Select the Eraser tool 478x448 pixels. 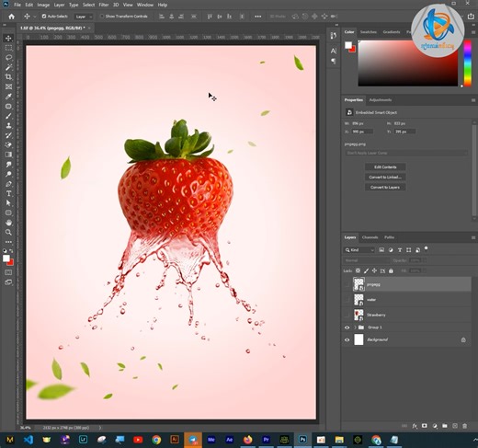8,144
